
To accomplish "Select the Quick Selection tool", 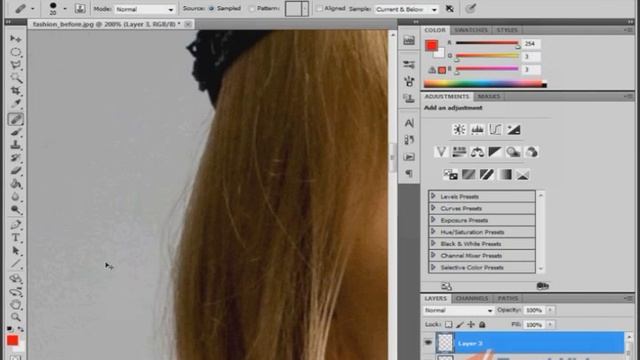I will pyautogui.click(x=16, y=78).
